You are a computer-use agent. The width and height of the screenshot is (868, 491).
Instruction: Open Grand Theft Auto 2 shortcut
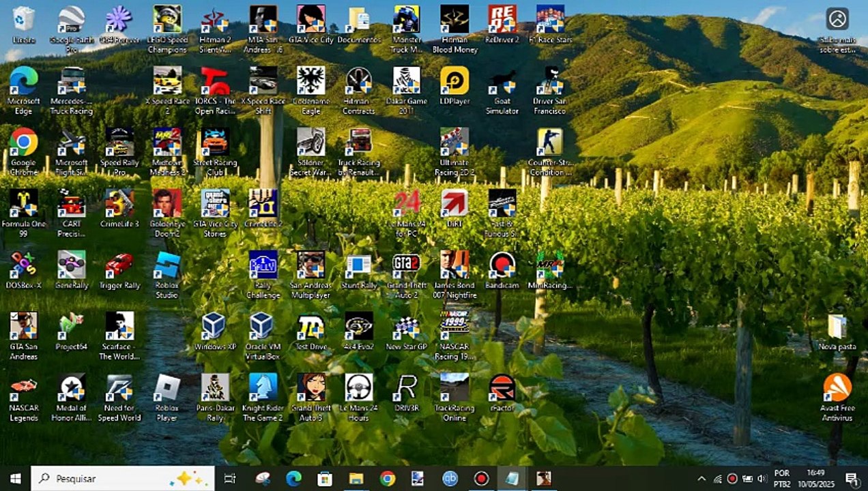[406, 274]
